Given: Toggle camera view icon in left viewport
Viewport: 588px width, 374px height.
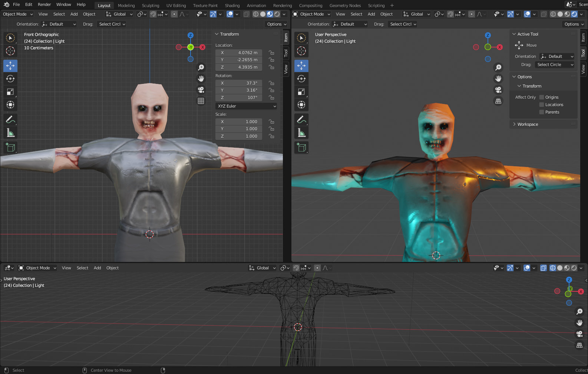Looking at the screenshot, I should (x=201, y=89).
